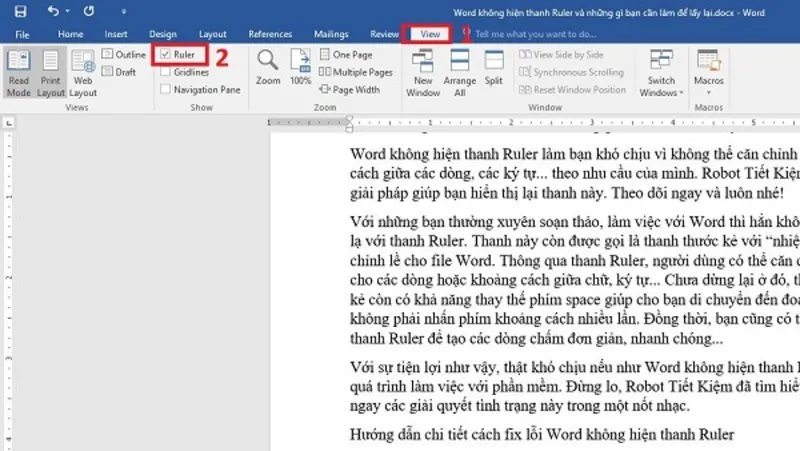
Task: Select the Mailings tab
Action: click(331, 34)
